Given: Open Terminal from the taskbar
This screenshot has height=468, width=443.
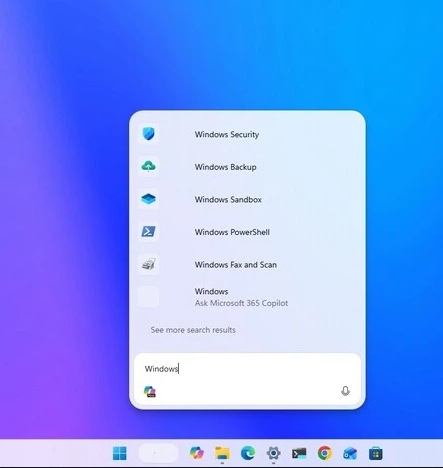Looking at the screenshot, I should [x=299, y=453].
